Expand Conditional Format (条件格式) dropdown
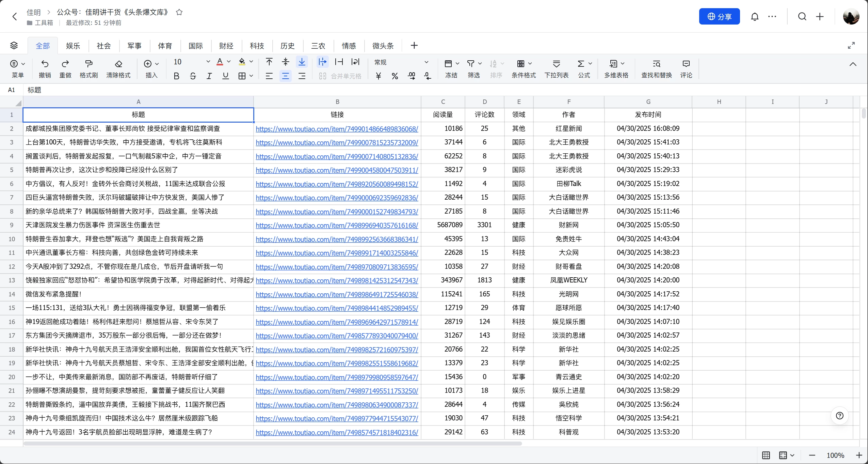This screenshot has height=464, width=868. point(530,63)
